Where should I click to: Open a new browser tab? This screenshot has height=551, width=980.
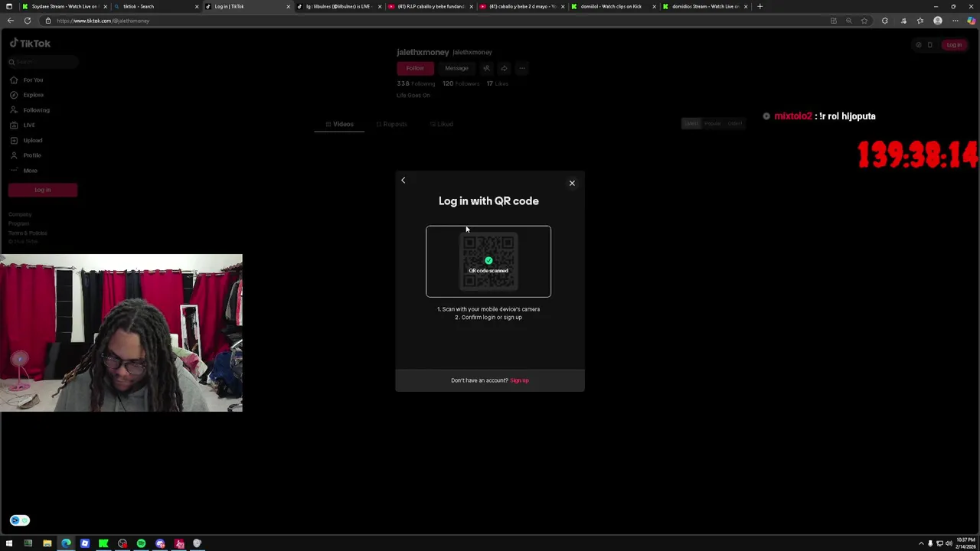pyautogui.click(x=759, y=6)
